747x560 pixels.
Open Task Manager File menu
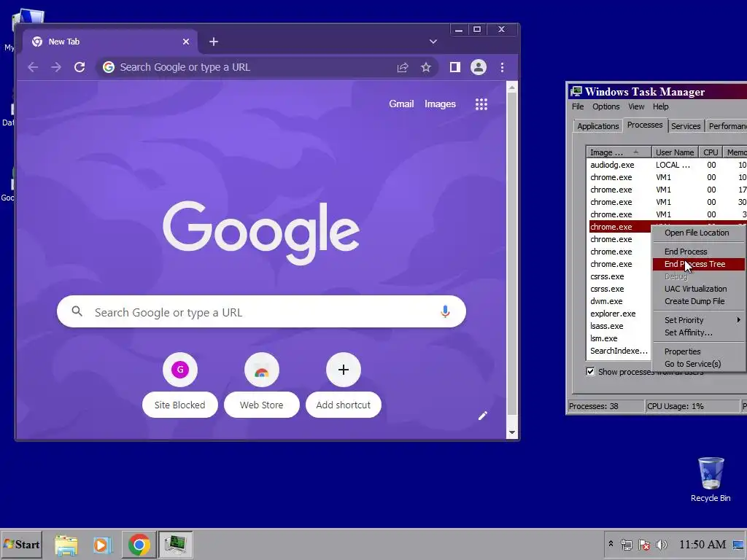(578, 106)
